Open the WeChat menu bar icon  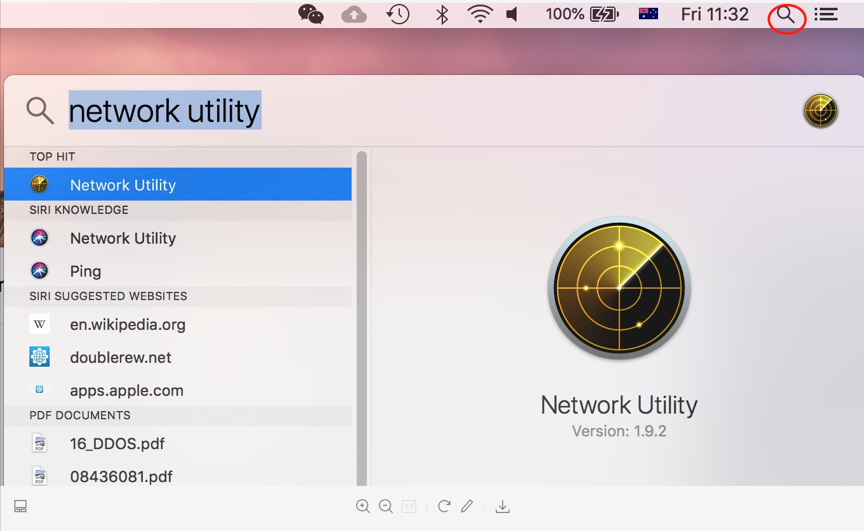click(311, 15)
